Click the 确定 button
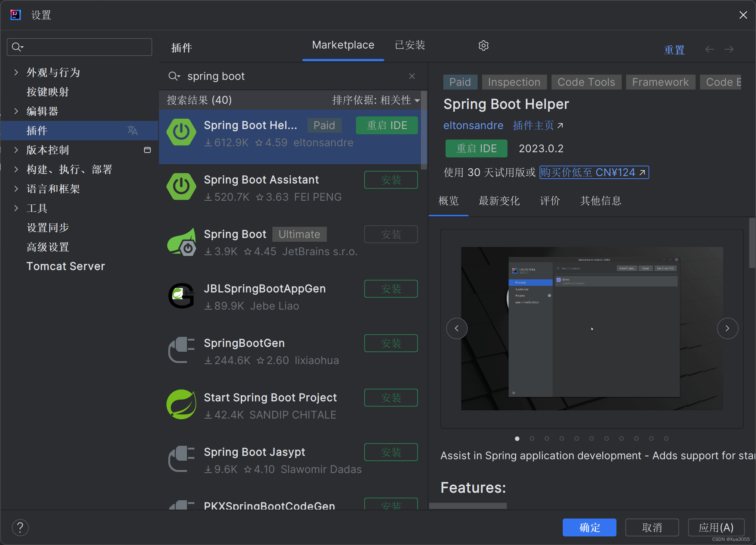 590,527
